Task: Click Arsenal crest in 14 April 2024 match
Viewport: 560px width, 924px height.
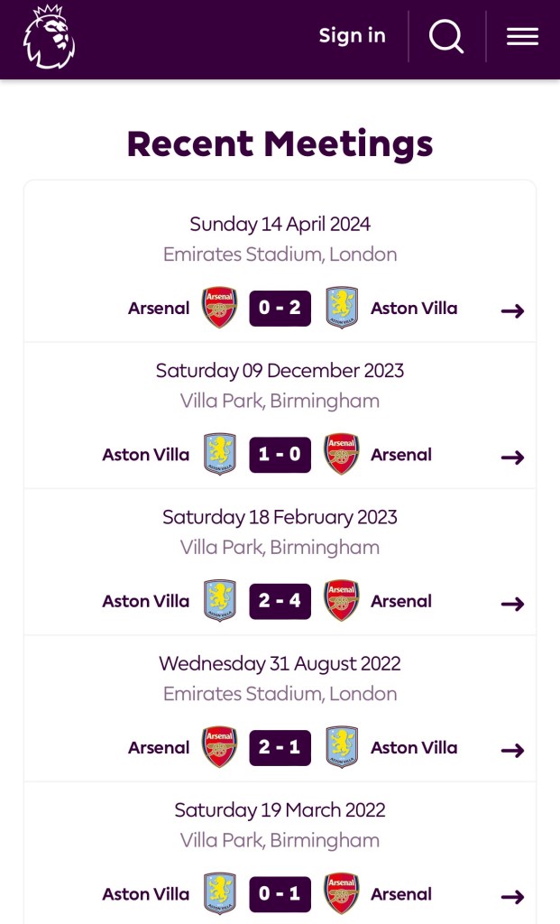Action: tap(219, 309)
